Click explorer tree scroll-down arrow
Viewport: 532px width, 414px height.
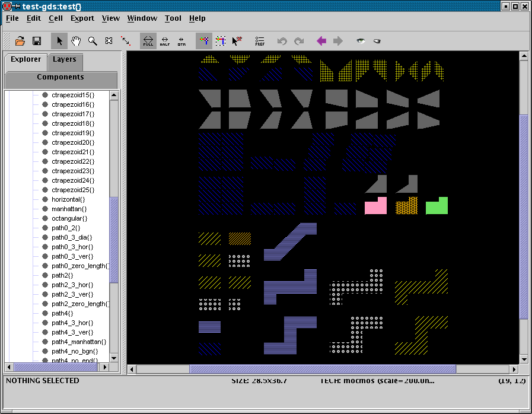pos(114,358)
